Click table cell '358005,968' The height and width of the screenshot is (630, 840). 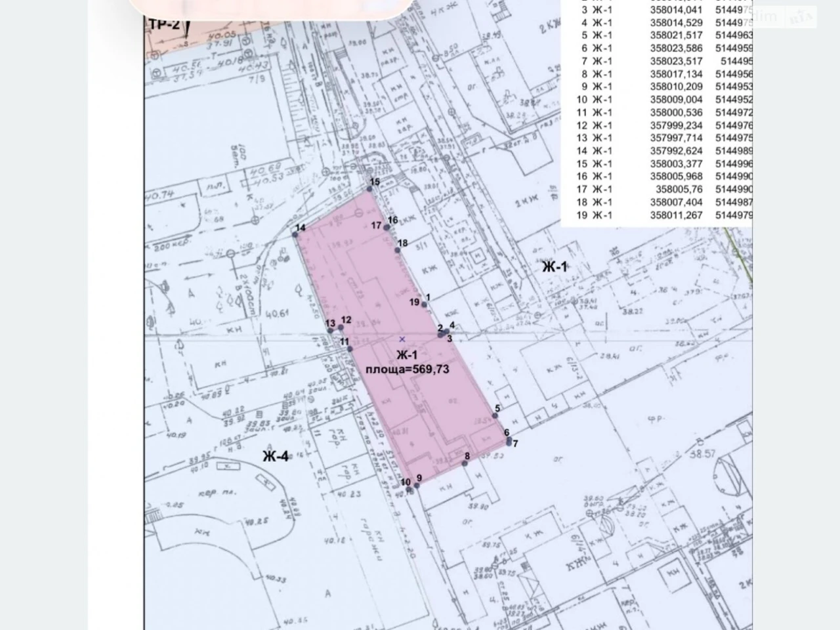click(x=676, y=177)
